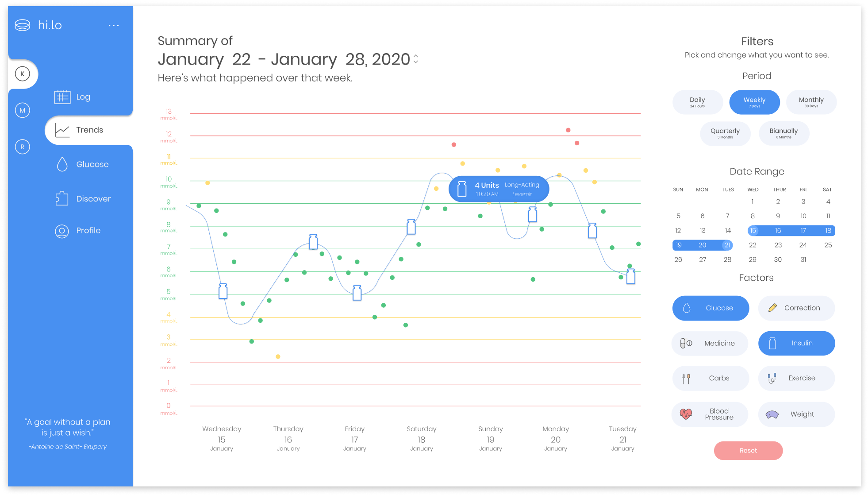Open the three-dot menu near hi.lo
Screen dimensions: 868x495
click(114, 26)
